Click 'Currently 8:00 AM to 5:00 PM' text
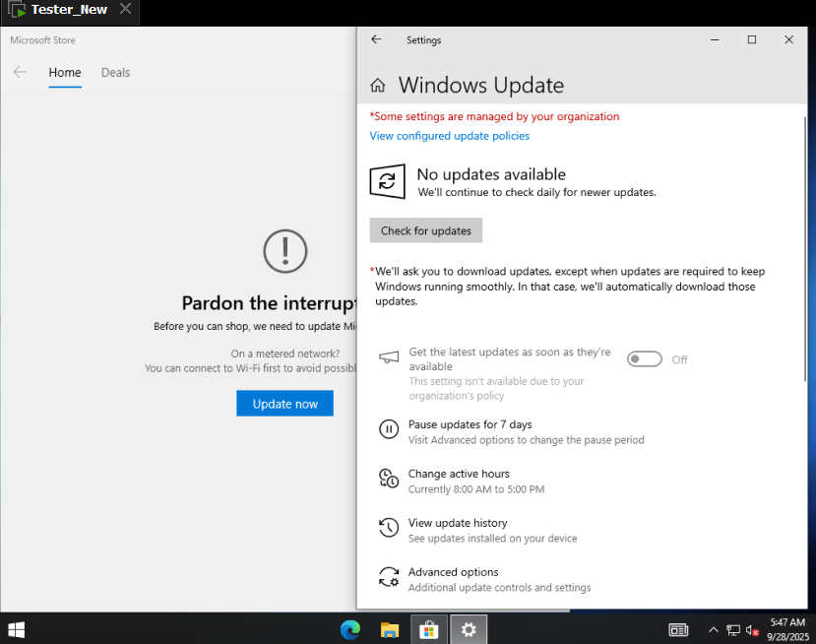Viewport: 816px width, 644px height. pos(476,489)
